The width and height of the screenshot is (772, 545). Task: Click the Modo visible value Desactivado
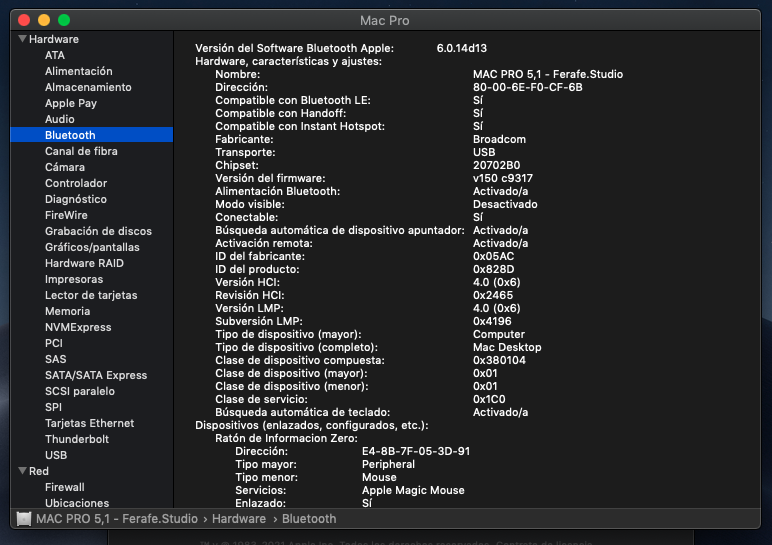[505, 204]
